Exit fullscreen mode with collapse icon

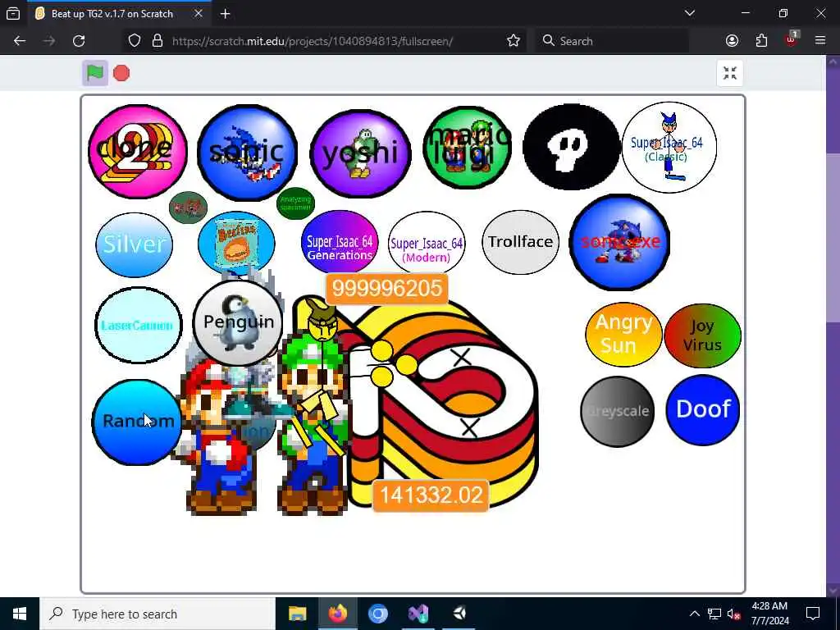point(729,73)
